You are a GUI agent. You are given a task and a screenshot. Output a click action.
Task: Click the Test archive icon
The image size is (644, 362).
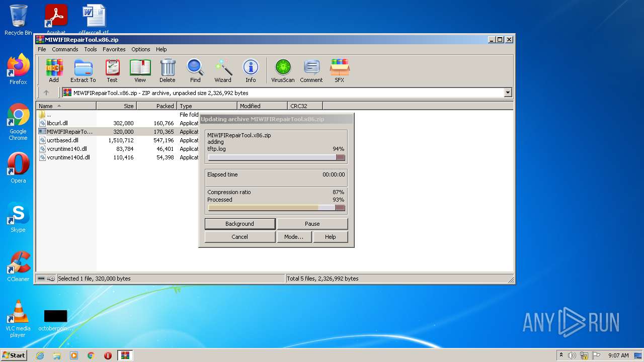click(112, 70)
